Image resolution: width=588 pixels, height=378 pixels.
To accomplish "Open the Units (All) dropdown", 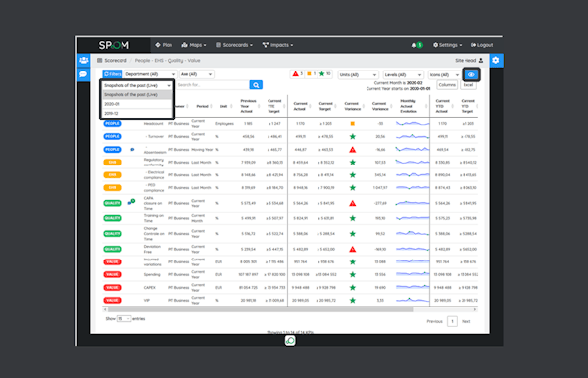I will pos(358,75).
